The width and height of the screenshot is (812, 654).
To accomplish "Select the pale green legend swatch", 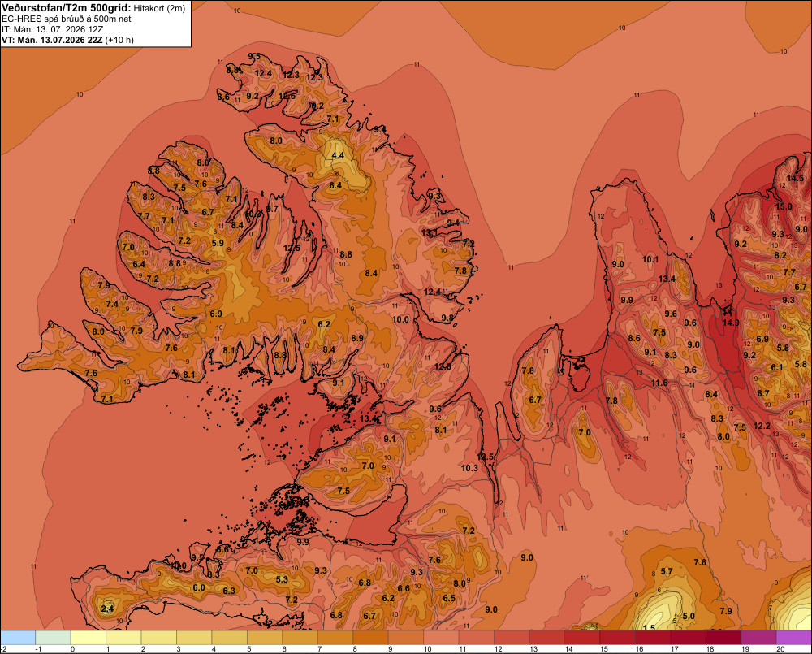I will 53,637.
